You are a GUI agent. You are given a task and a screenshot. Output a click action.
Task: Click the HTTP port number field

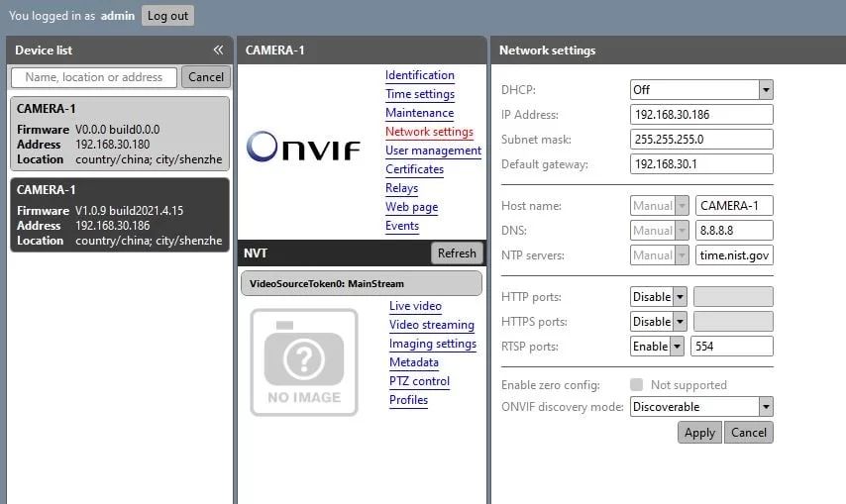733,297
